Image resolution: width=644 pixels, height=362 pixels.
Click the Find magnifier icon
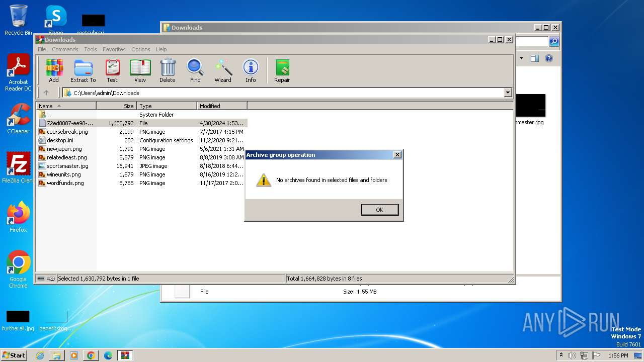(195, 70)
